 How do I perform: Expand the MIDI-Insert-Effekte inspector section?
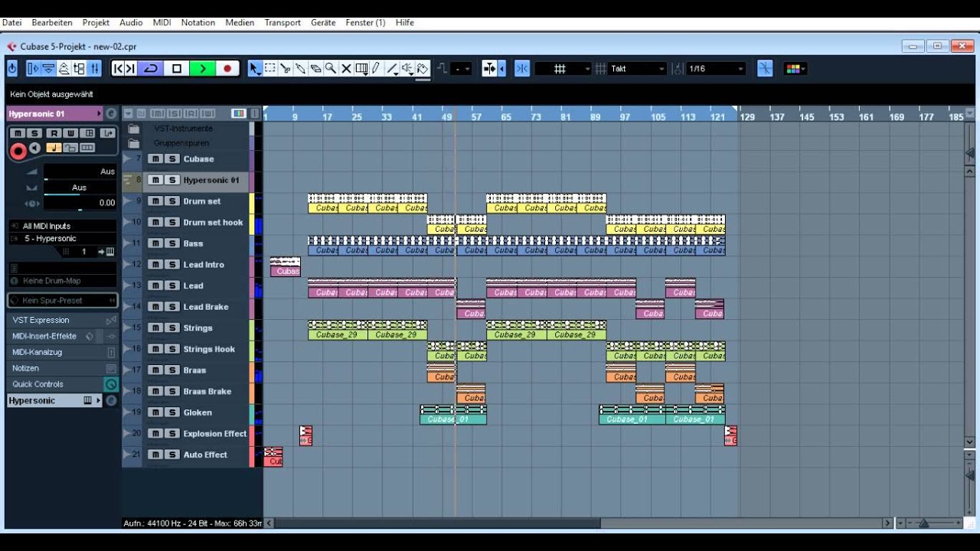click(x=62, y=336)
